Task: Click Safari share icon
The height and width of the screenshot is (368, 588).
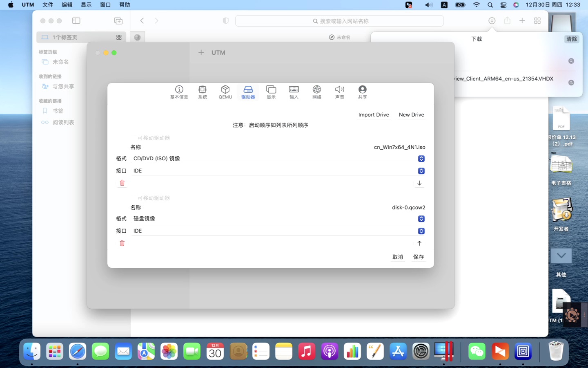Action: tap(507, 20)
